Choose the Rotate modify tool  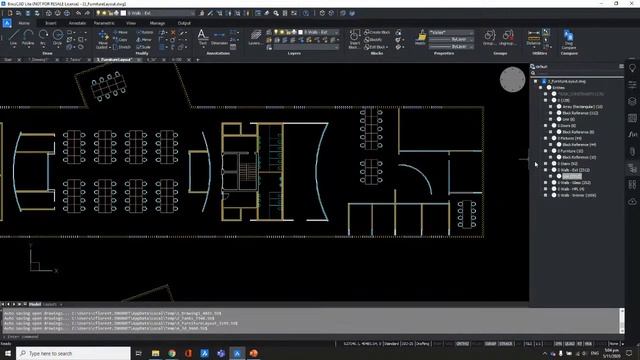tap(145, 32)
